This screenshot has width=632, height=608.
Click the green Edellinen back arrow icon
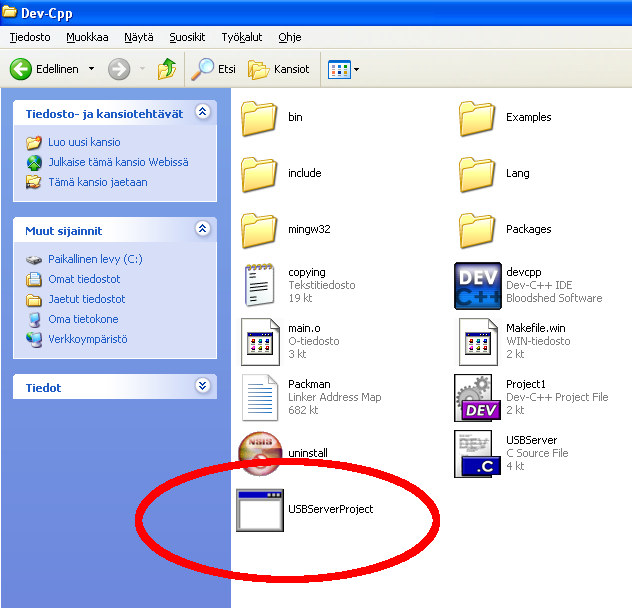point(21,69)
